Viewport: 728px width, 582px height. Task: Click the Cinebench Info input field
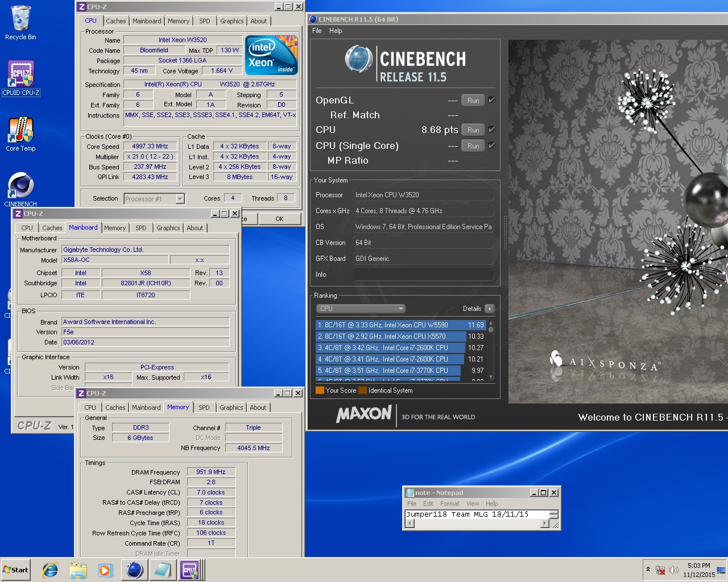pos(423,275)
